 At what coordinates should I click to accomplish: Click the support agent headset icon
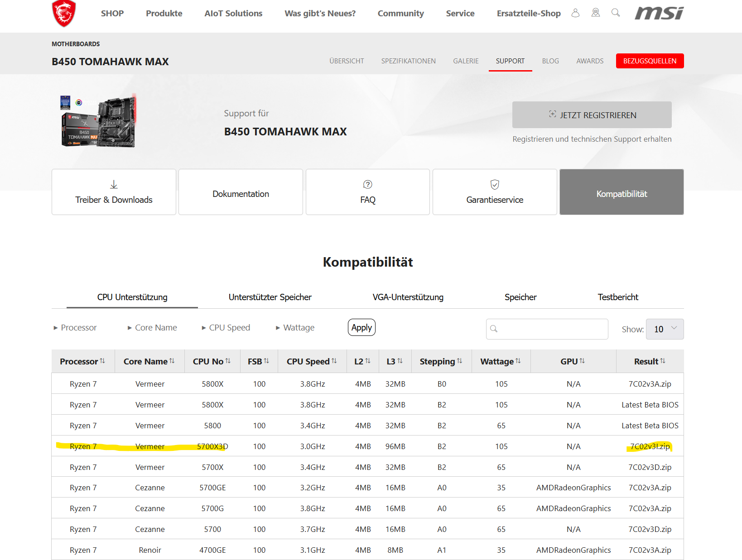click(596, 13)
